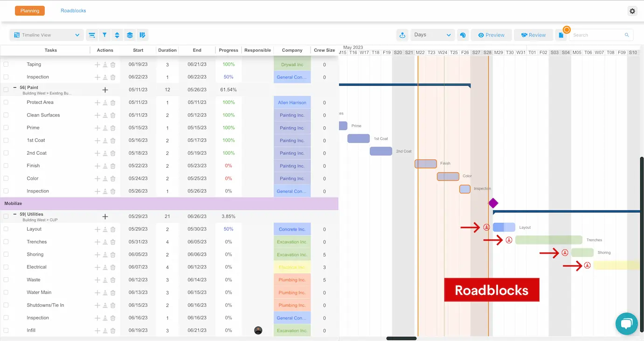Open the settings gear icon
This screenshot has height=341, width=644.
coord(632,11)
